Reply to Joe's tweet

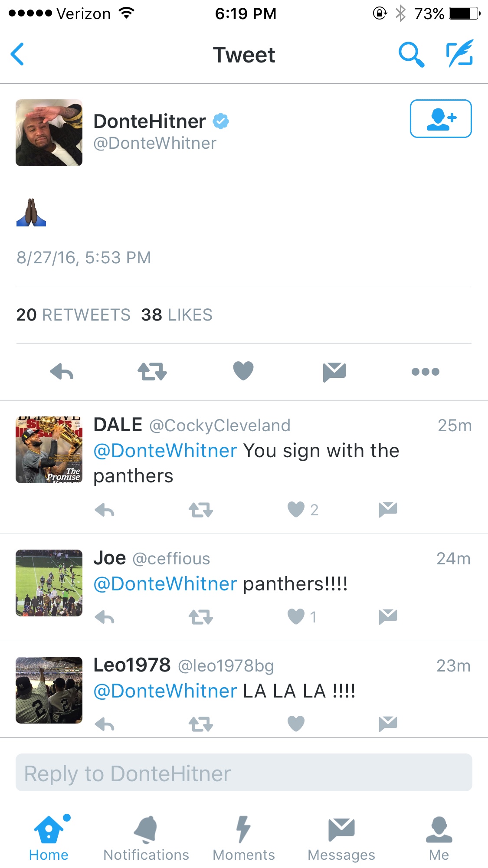point(105,617)
